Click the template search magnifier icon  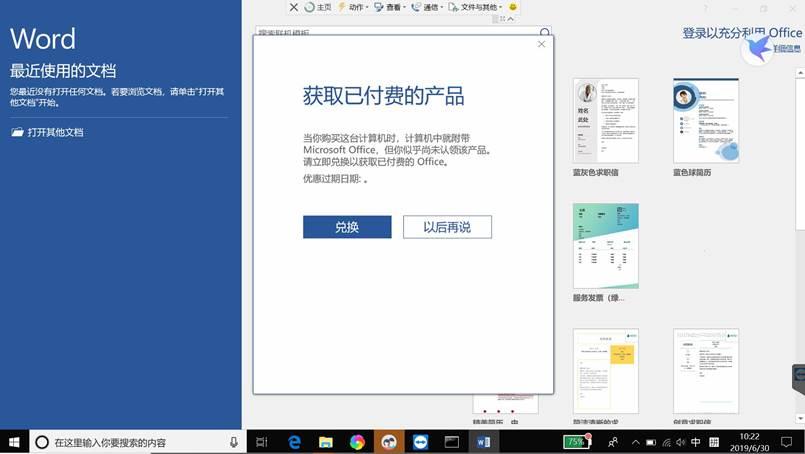[x=544, y=32]
